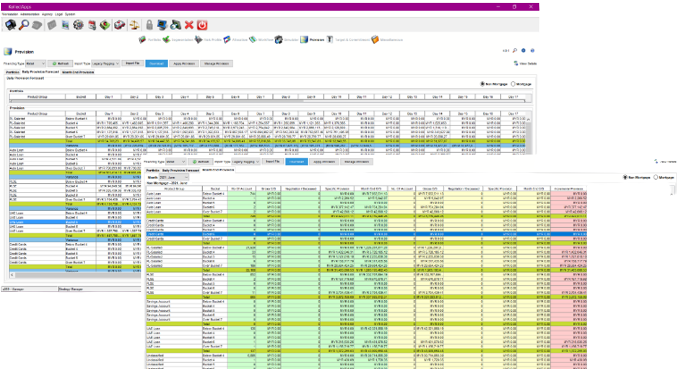Click the red X toolbar icon
The image size is (677, 369).
coord(189,25)
